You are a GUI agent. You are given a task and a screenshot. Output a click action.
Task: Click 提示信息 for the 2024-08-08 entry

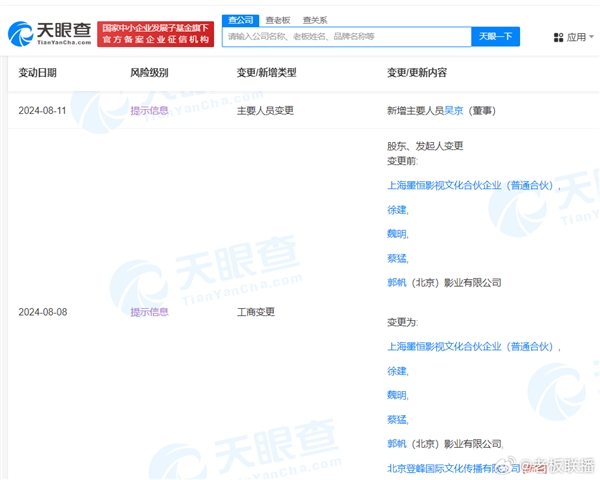tap(149, 312)
